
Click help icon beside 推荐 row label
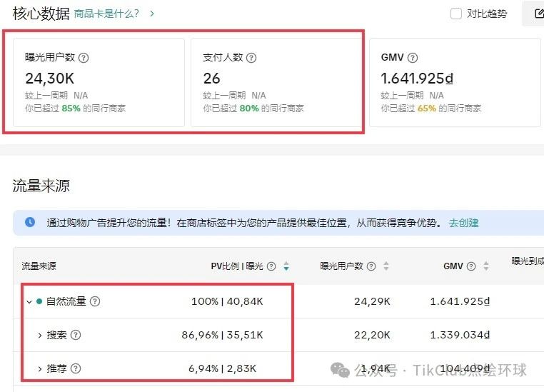(76, 368)
